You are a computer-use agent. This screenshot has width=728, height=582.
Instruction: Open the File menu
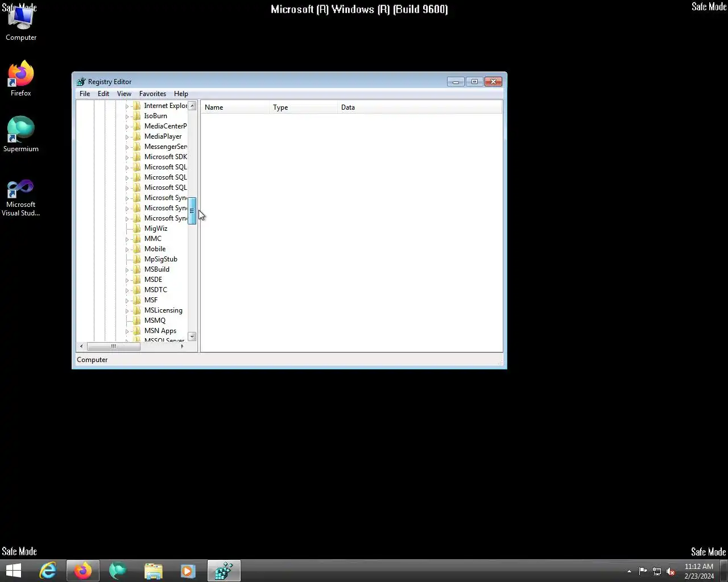(85, 94)
